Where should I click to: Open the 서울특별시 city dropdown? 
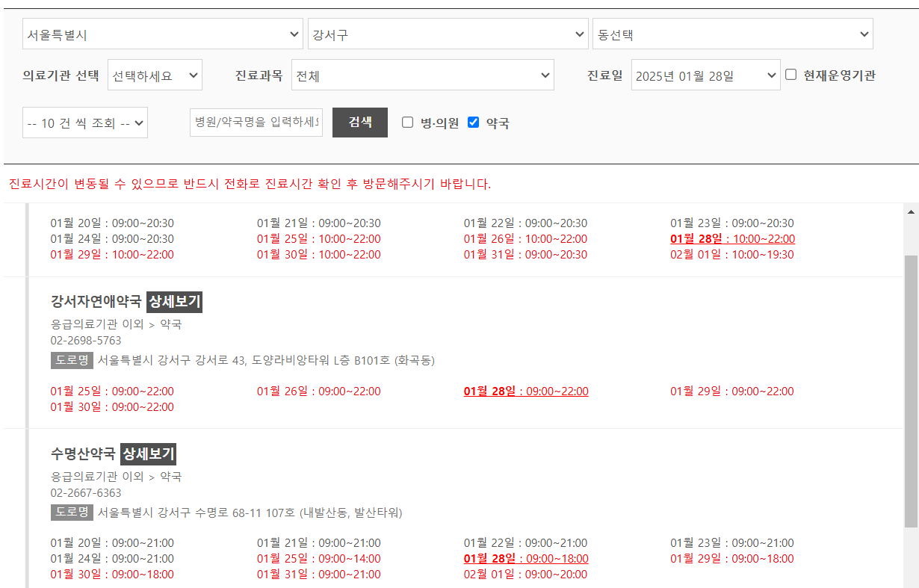pyautogui.click(x=163, y=34)
